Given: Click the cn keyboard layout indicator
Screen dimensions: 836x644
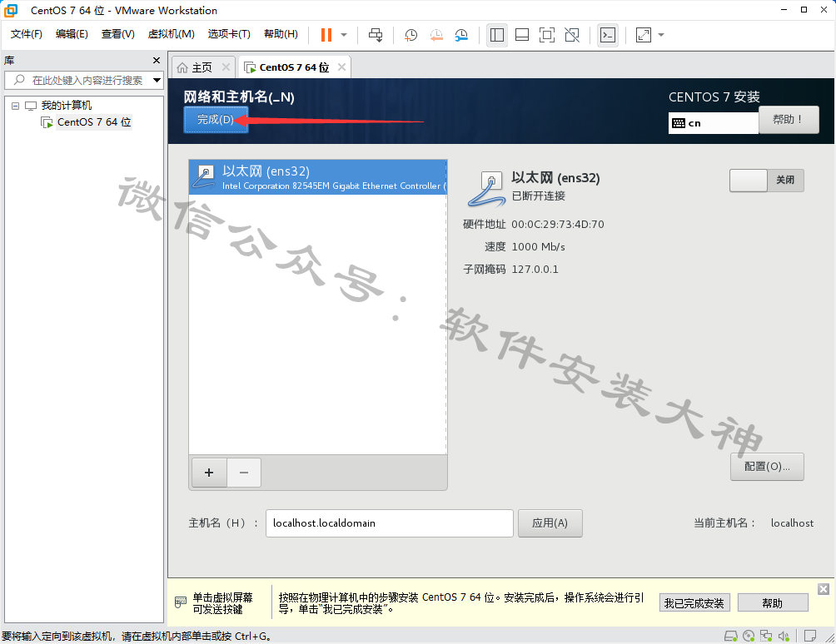Looking at the screenshot, I should 714,123.
